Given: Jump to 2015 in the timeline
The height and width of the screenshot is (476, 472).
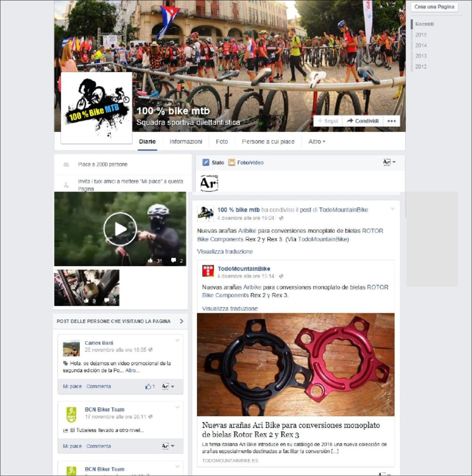Looking at the screenshot, I should pyautogui.click(x=421, y=34).
